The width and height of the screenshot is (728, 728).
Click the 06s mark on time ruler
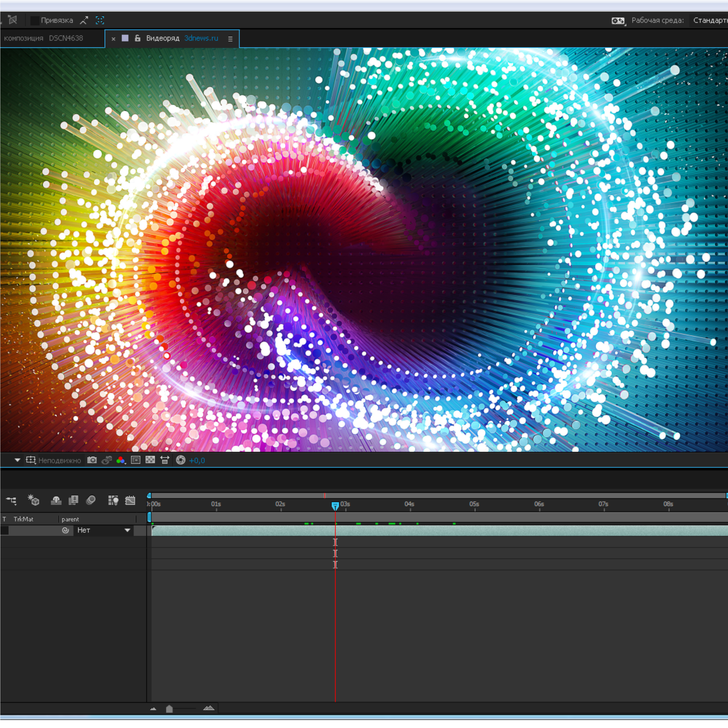(x=539, y=504)
